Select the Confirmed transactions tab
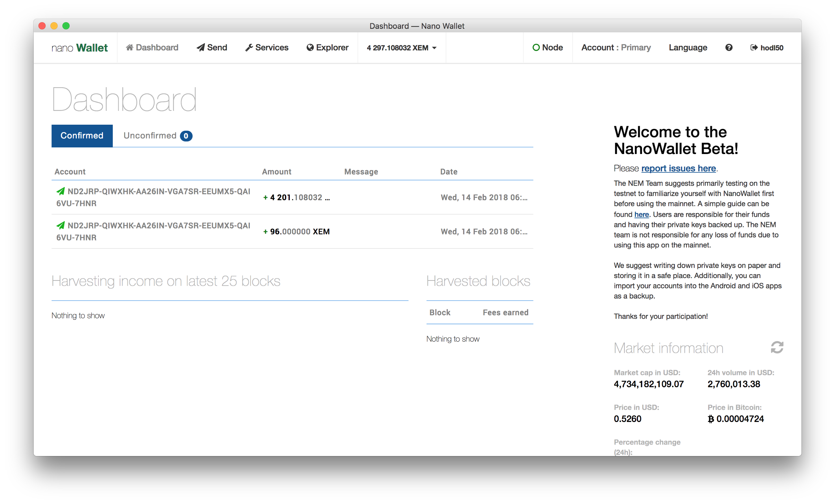The image size is (835, 504). click(x=82, y=136)
